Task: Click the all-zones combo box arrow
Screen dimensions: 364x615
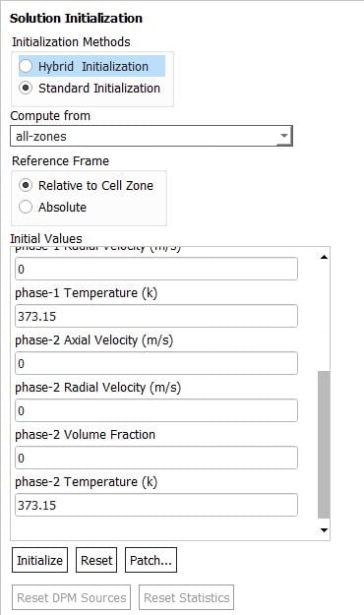Action: point(284,136)
